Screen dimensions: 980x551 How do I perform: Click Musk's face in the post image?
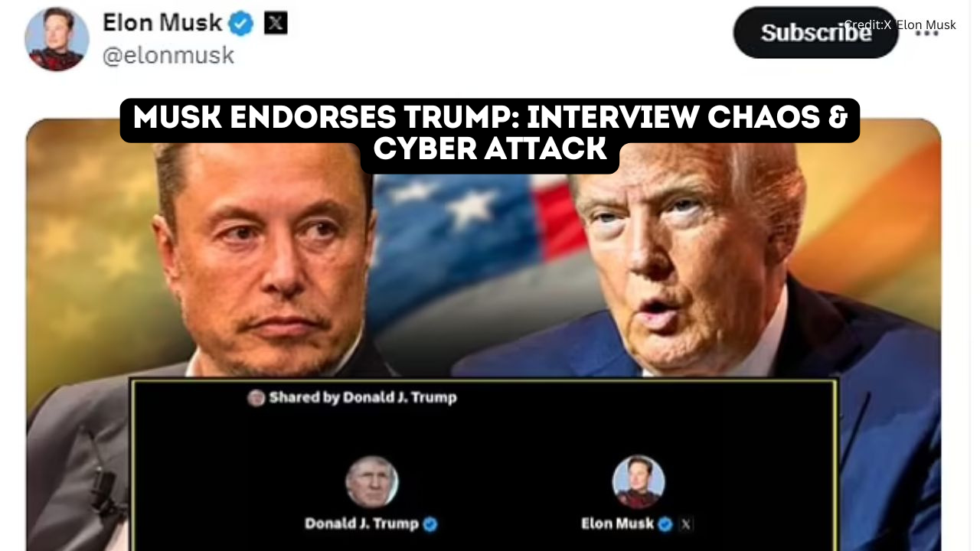click(x=268, y=260)
